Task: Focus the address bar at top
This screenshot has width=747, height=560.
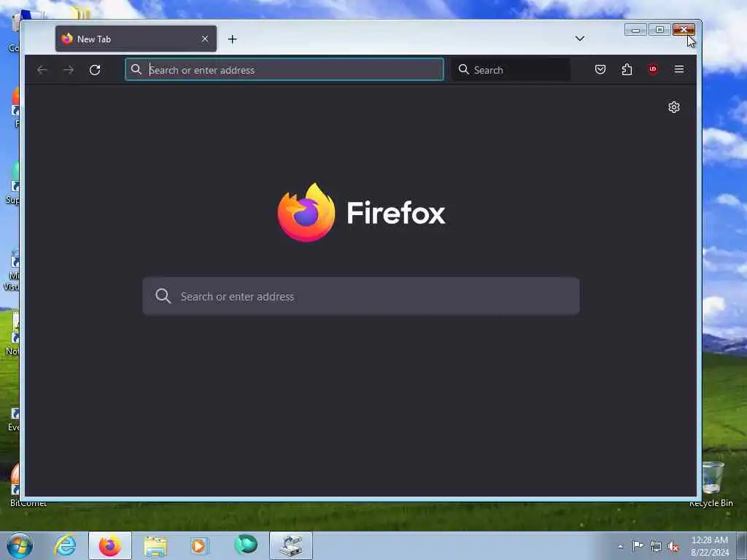Action: 285,69
